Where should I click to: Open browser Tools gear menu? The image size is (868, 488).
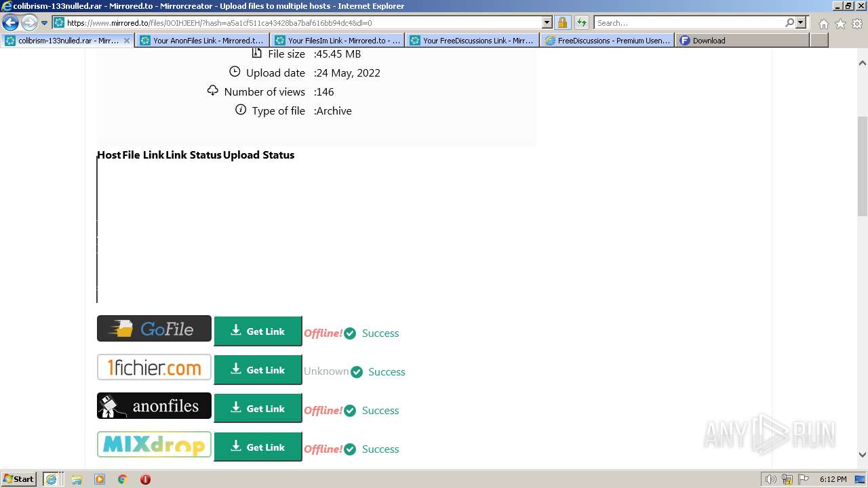coord(857,24)
